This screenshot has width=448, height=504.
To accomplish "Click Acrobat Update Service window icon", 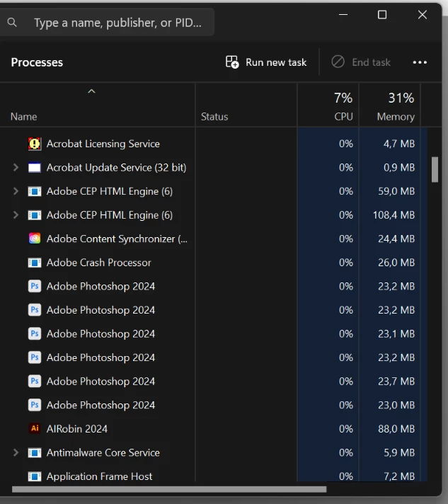I will click(x=35, y=168).
